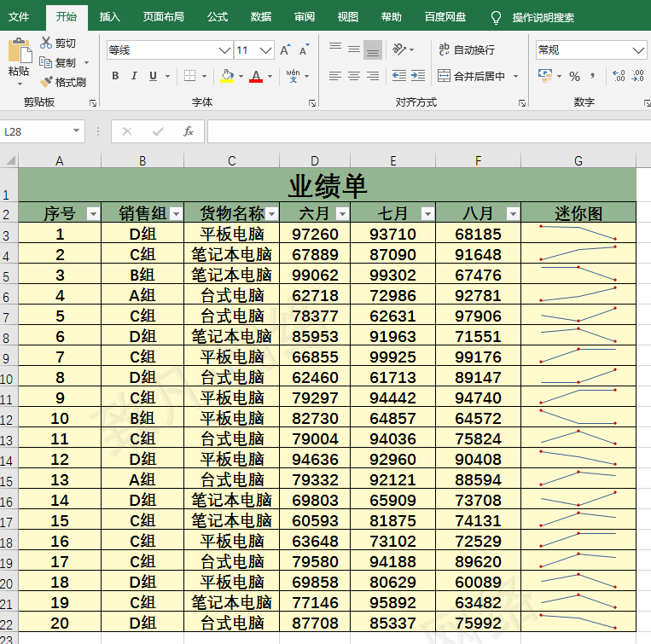Open 序号 filter dropdown
651x644 pixels.
[x=93, y=214]
